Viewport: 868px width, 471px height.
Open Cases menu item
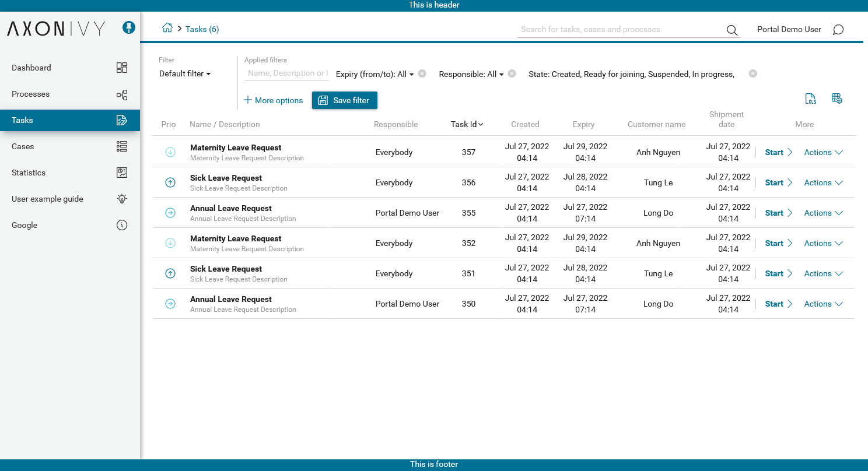pyautogui.click(x=70, y=146)
